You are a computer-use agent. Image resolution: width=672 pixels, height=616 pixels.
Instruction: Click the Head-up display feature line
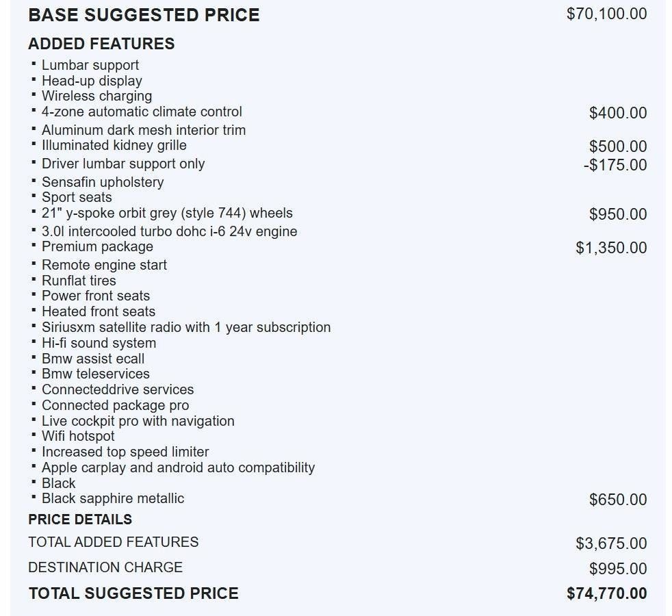coord(92,81)
